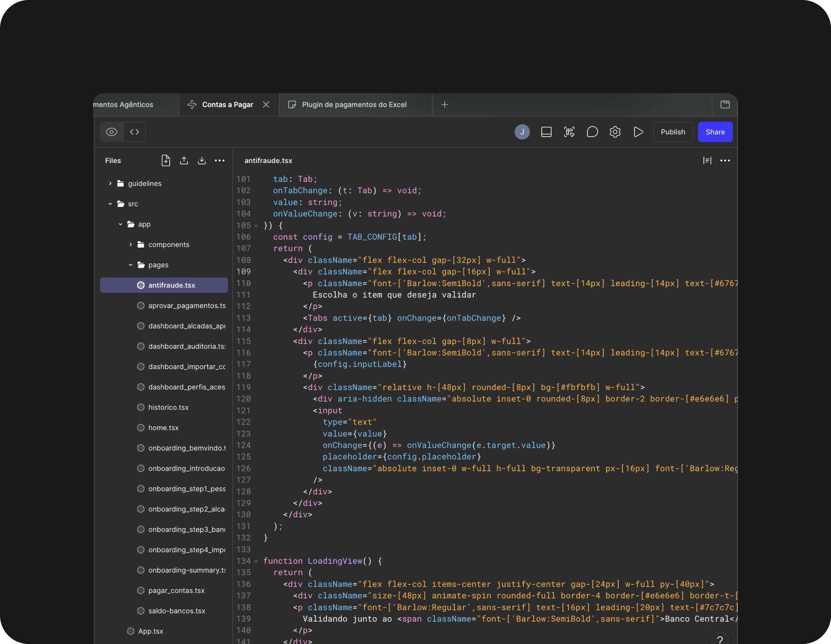Click the bottom panel layout icon
This screenshot has height=644, width=831.
point(546,132)
